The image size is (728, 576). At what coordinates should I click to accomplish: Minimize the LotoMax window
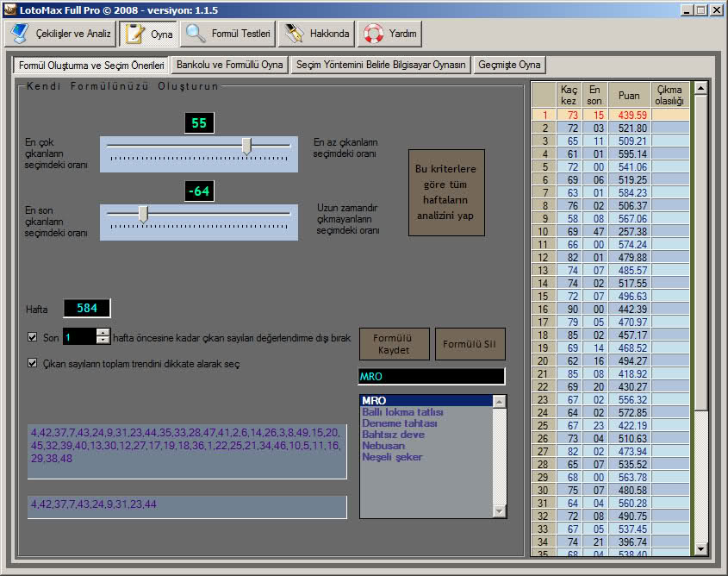click(x=688, y=10)
